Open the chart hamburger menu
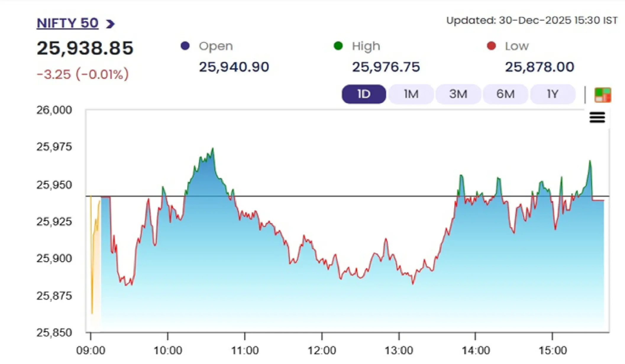Screen dimensions: 625x364 (597, 118)
